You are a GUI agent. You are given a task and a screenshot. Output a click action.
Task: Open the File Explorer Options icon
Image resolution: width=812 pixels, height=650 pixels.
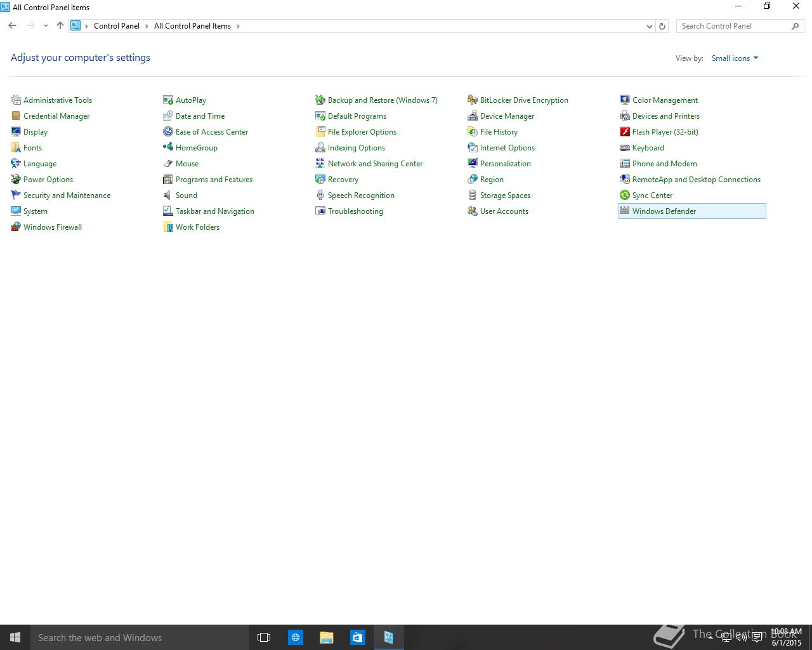(x=320, y=131)
